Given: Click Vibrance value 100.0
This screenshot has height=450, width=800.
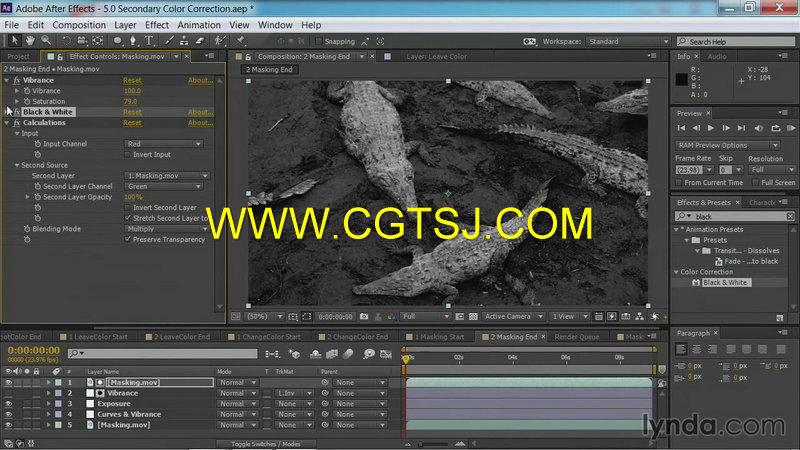Looking at the screenshot, I should pyautogui.click(x=132, y=91).
